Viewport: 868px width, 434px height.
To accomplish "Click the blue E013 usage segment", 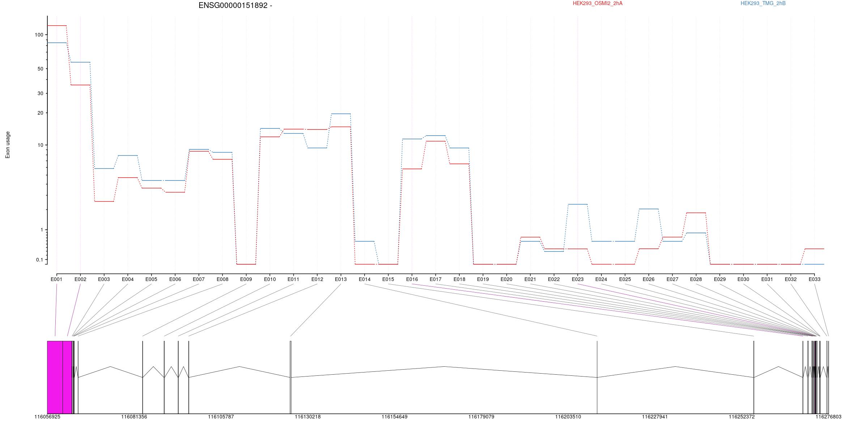I will pyautogui.click(x=341, y=114).
